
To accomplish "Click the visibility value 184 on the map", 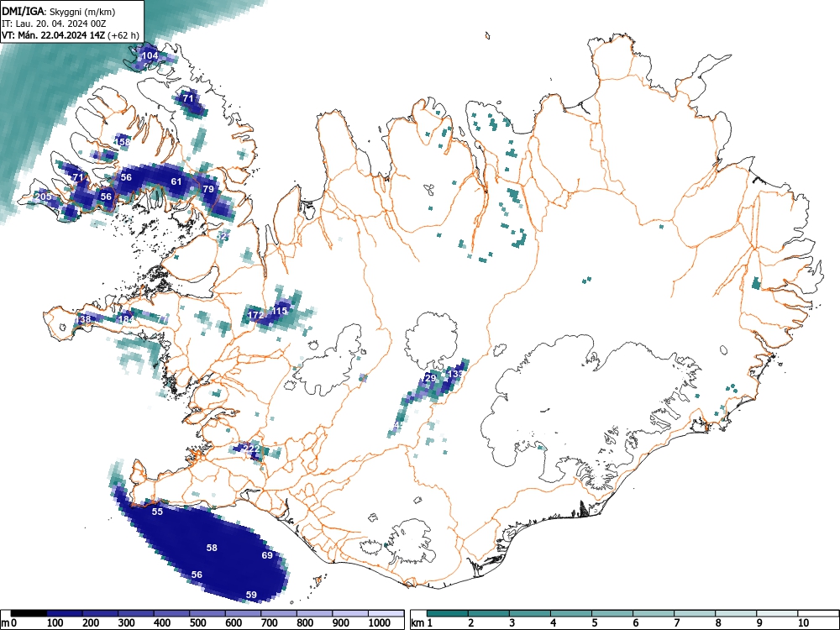I will coord(127,319).
